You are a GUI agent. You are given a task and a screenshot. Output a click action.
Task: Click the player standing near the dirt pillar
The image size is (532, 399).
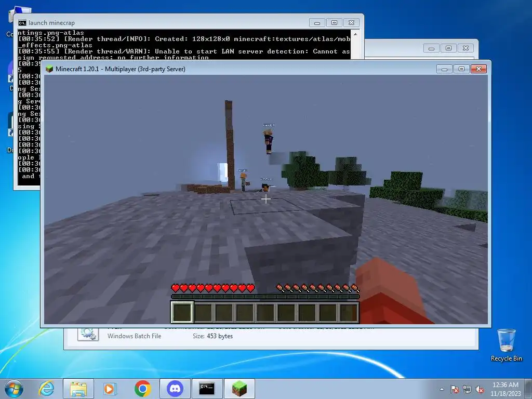(x=244, y=182)
